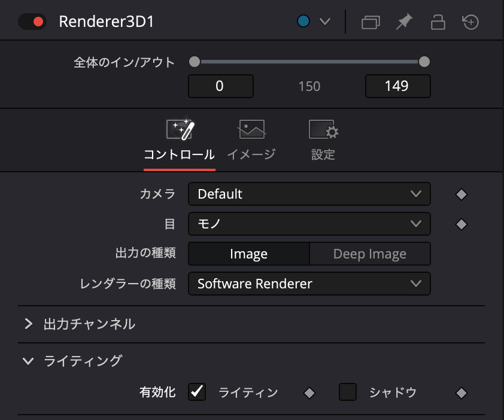This screenshot has width=504, height=420.
Task: Click the 有効化 label
Action: click(x=157, y=392)
